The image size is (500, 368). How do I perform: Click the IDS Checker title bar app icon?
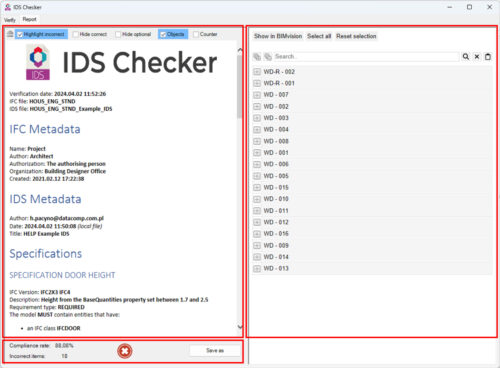pyautogui.click(x=8, y=7)
